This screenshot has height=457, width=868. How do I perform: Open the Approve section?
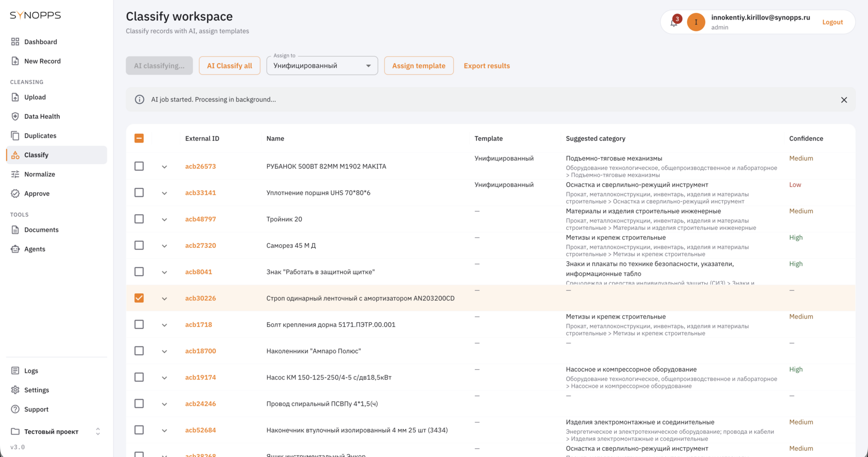click(x=56, y=194)
